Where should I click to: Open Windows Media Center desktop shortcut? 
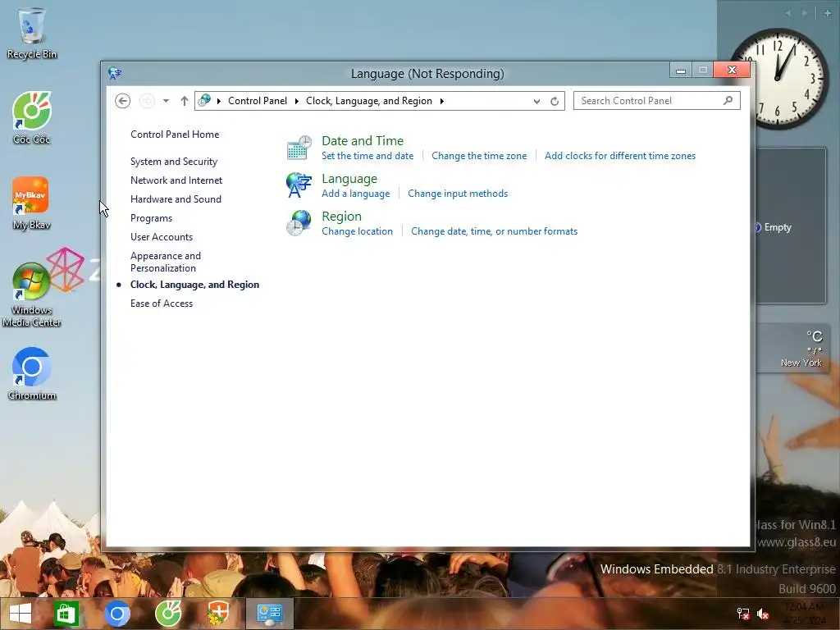[32, 294]
